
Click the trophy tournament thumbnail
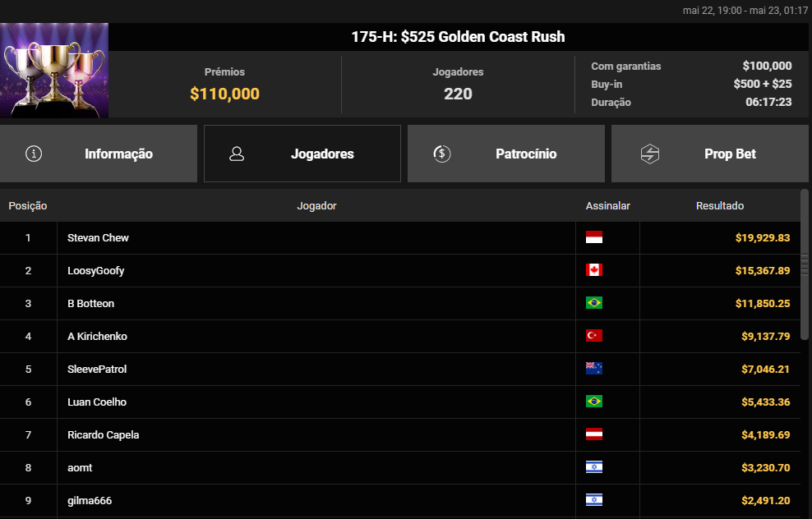tap(54, 71)
